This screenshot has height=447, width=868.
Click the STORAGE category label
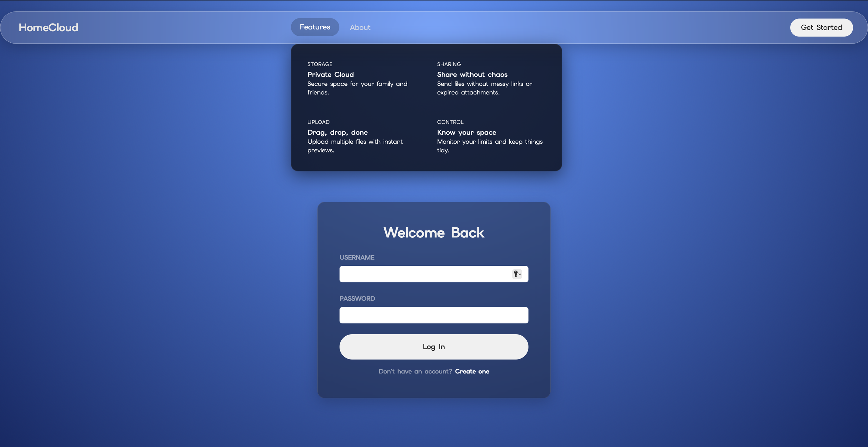(x=319, y=64)
